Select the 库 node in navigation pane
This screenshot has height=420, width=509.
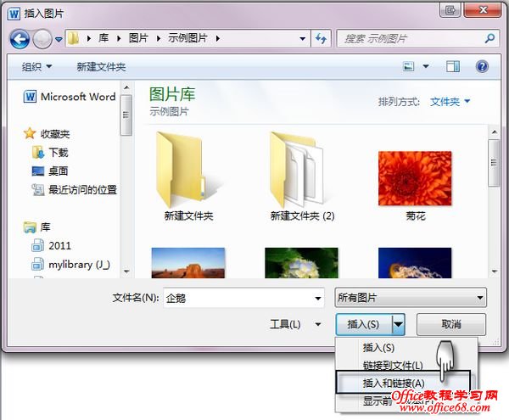click(x=37, y=227)
